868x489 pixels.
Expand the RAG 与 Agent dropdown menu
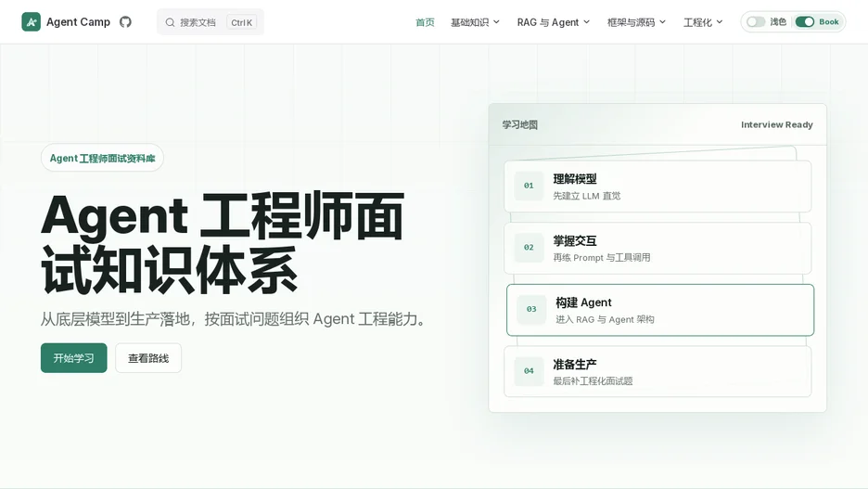click(554, 22)
